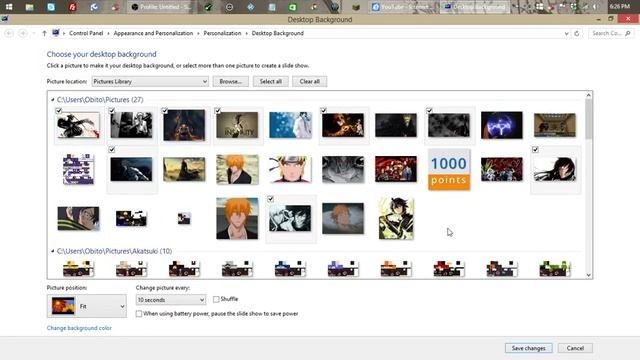Screen dimensions: 640x360
Task: Expand the breadcrumb arrow after Personalization
Action: pos(247,33)
